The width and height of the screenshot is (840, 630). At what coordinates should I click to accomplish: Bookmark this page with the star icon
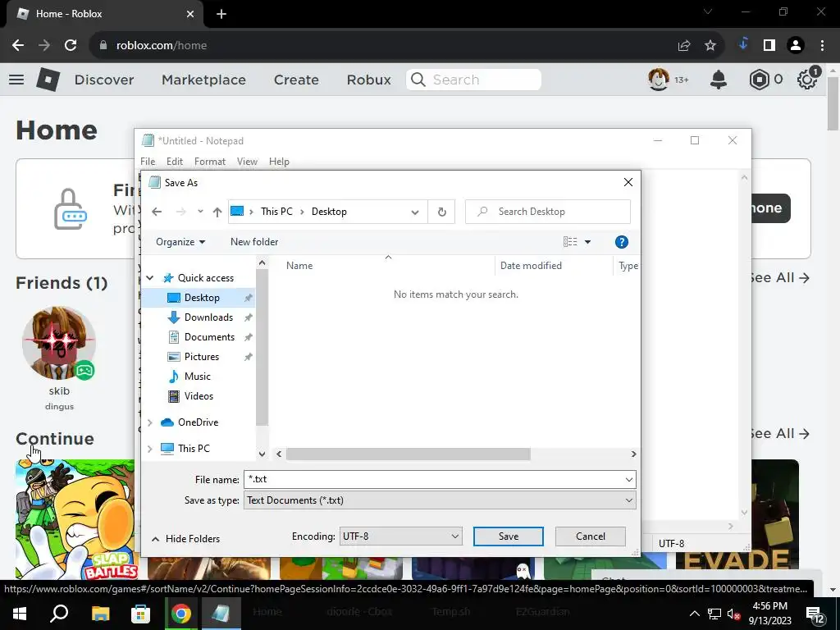coord(710,46)
